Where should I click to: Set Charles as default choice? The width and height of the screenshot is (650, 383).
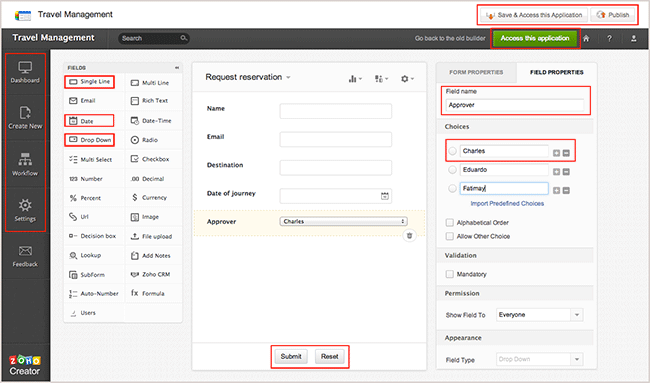pos(453,151)
